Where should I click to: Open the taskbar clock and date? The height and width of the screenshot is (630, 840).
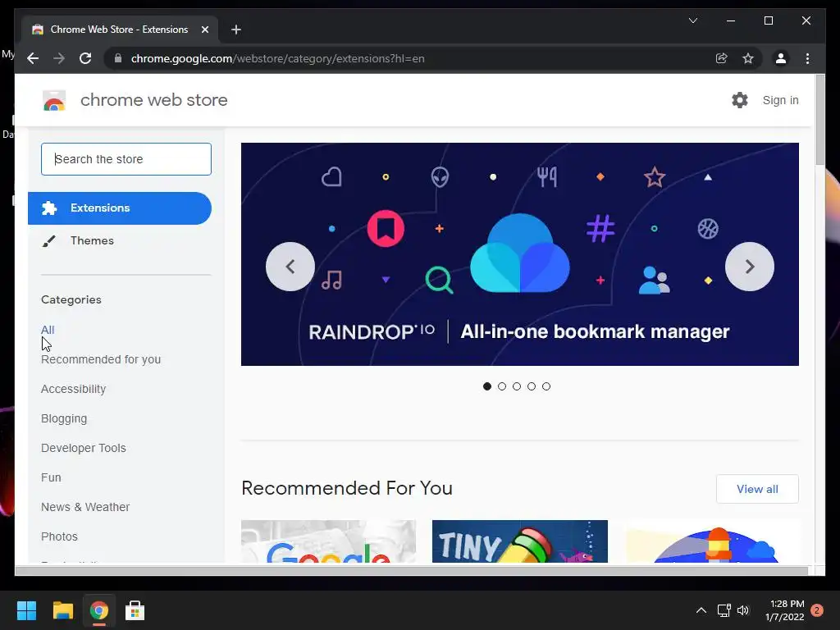(785, 610)
